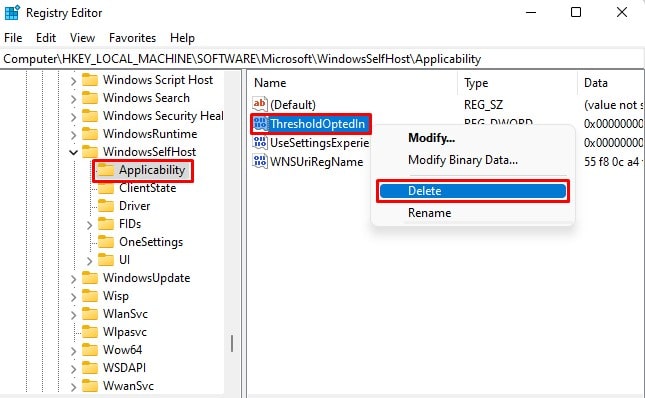The height and width of the screenshot is (398, 645).
Task: Maximize the Registry Editor window
Action: point(576,12)
